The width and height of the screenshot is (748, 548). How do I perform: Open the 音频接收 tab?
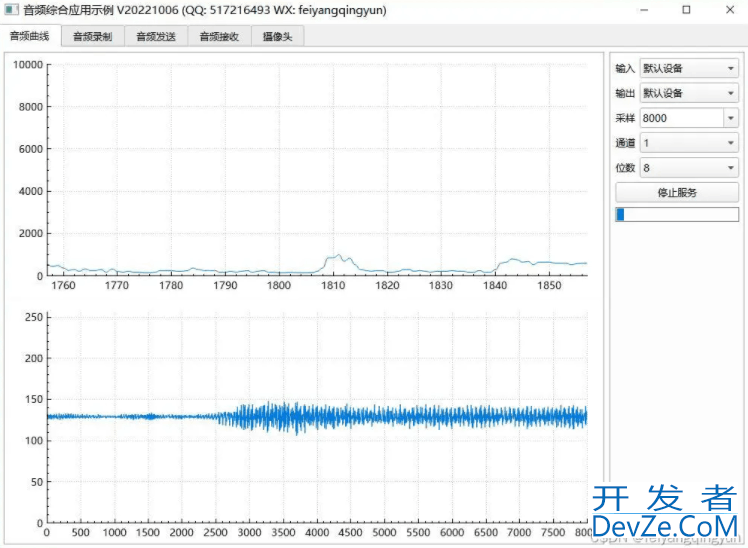[x=219, y=37]
